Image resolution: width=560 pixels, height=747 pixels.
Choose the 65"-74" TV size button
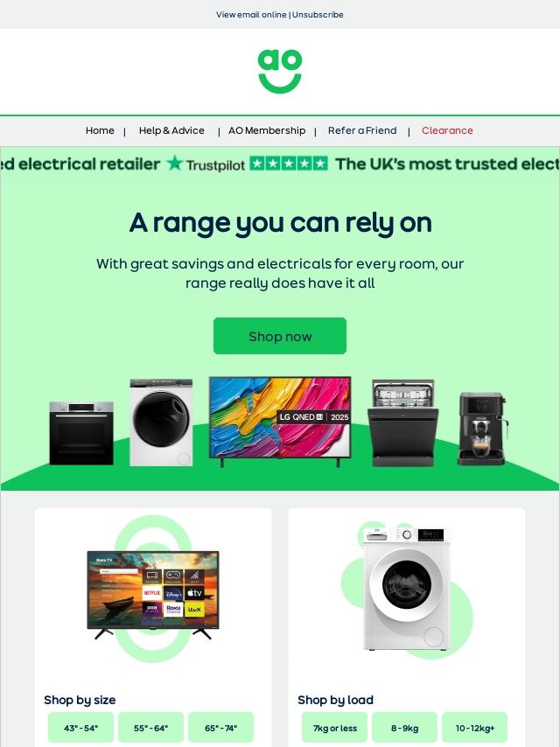tap(220, 728)
